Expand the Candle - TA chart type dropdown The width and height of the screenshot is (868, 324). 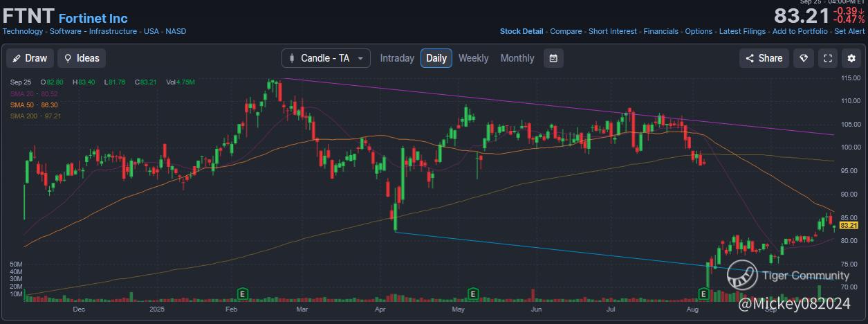(326, 58)
